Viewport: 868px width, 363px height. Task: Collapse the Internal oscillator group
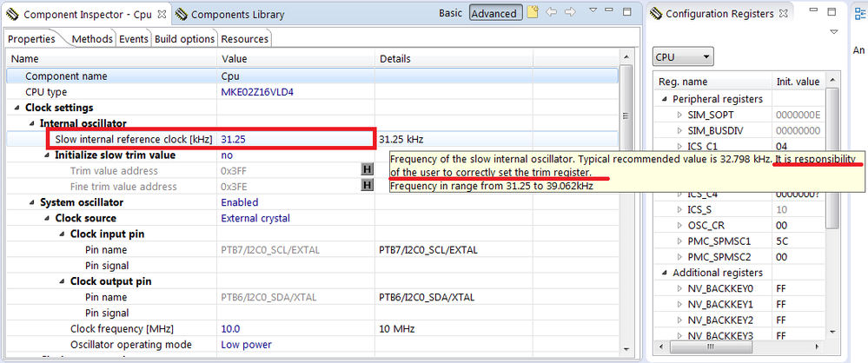click(x=32, y=124)
